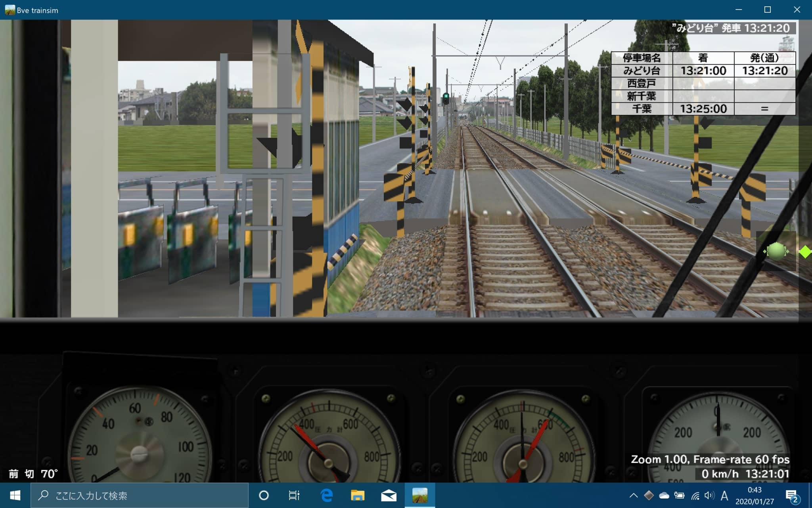The width and height of the screenshot is (812, 508).
Task: Maximize the Bve trainsim window
Action: (x=768, y=10)
